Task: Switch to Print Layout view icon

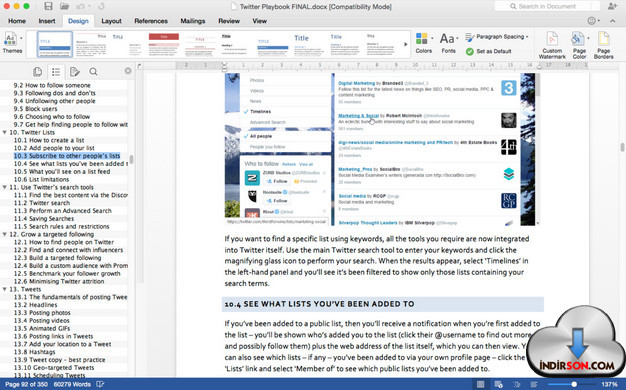Action: point(481,384)
